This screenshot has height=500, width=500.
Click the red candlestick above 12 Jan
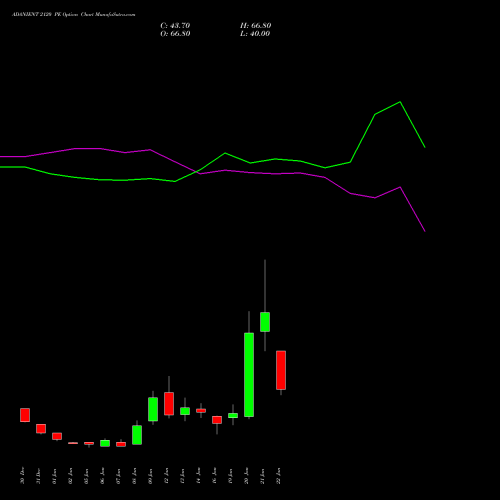pyautogui.click(x=169, y=404)
